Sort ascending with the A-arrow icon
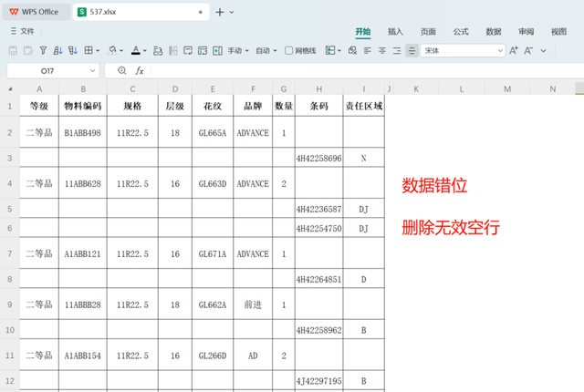Screen dimensions: 584x392 [x=57, y=50]
